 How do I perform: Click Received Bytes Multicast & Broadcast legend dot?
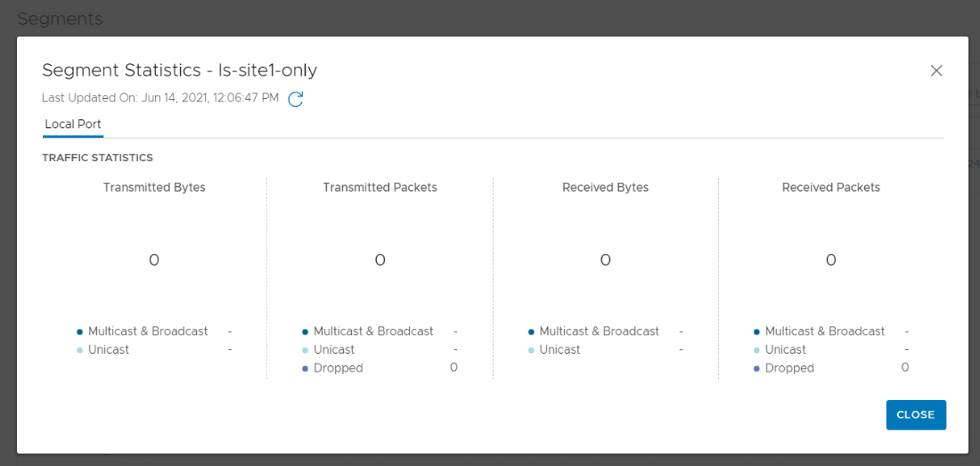[531, 331]
